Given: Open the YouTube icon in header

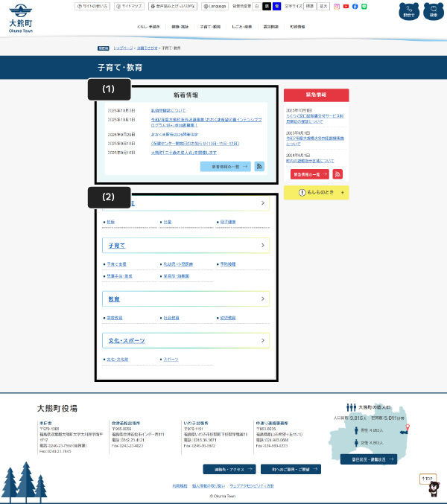Looking at the screenshot, I should click(x=346, y=6).
